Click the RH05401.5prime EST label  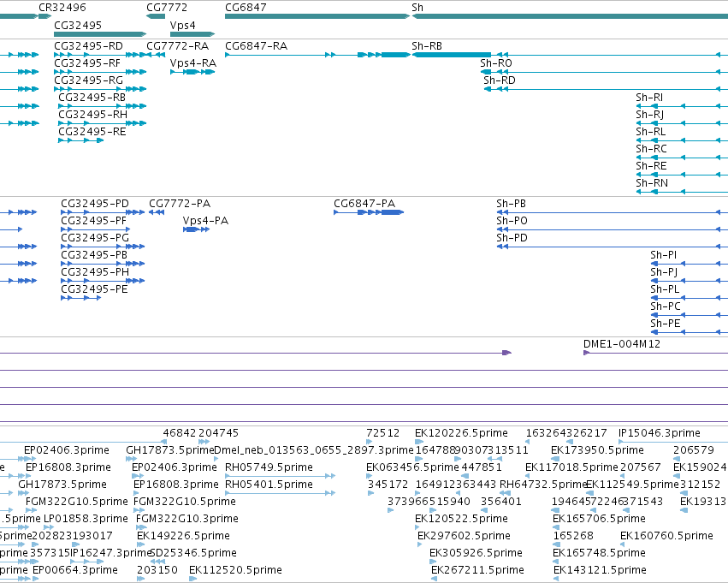[269, 485]
